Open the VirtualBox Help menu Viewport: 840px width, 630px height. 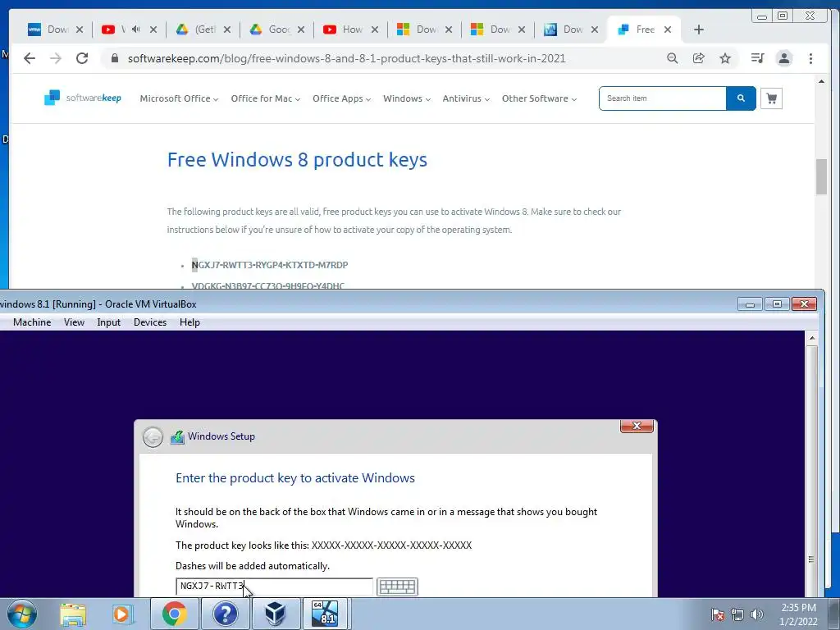pyautogui.click(x=189, y=322)
